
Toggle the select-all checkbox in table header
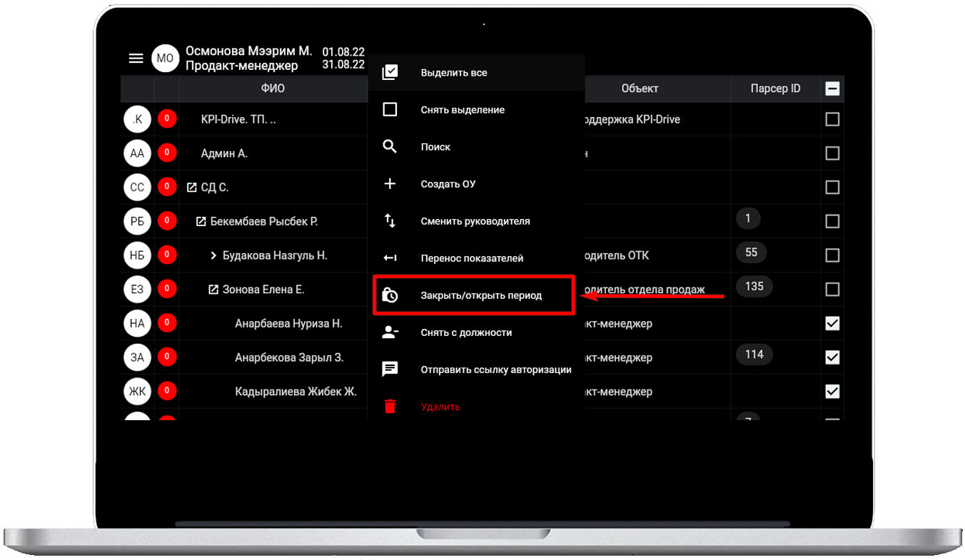click(x=832, y=89)
